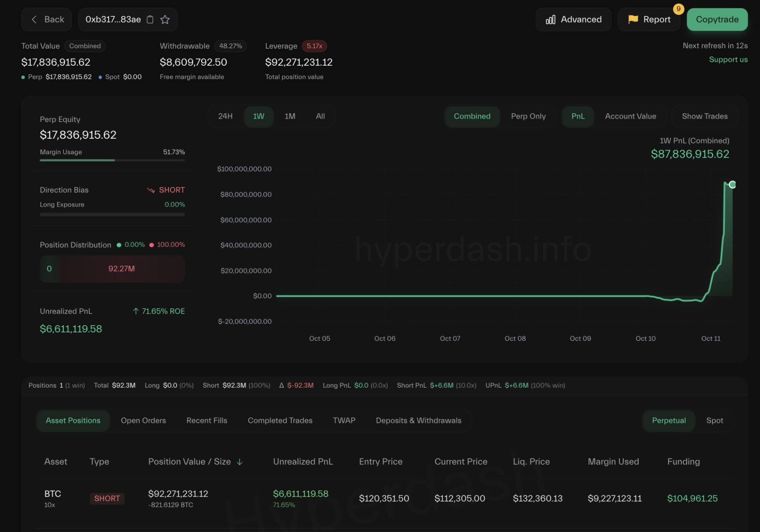
Task: Click the sort arrow beside Position Value / Size
Action: tap(240, 462)
